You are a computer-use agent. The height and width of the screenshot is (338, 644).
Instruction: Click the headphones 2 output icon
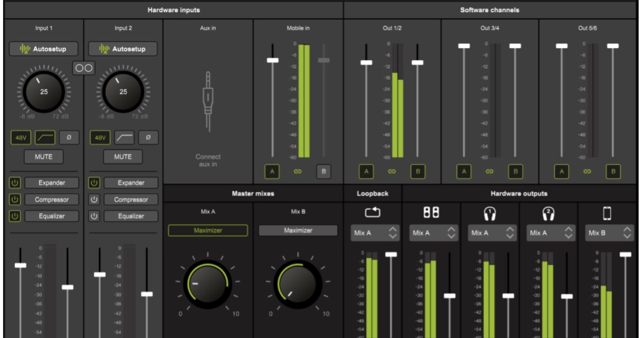548,213
